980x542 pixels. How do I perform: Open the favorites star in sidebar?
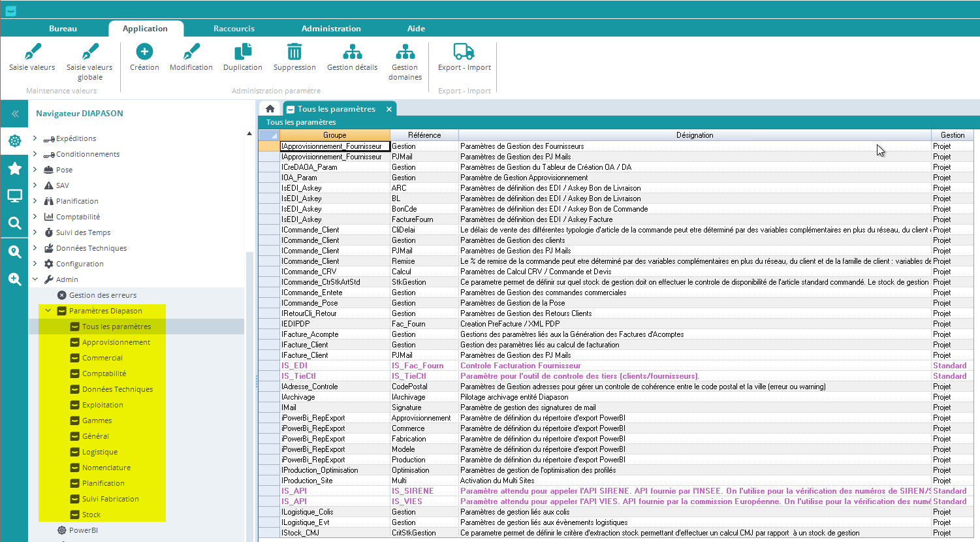(14, 169)
